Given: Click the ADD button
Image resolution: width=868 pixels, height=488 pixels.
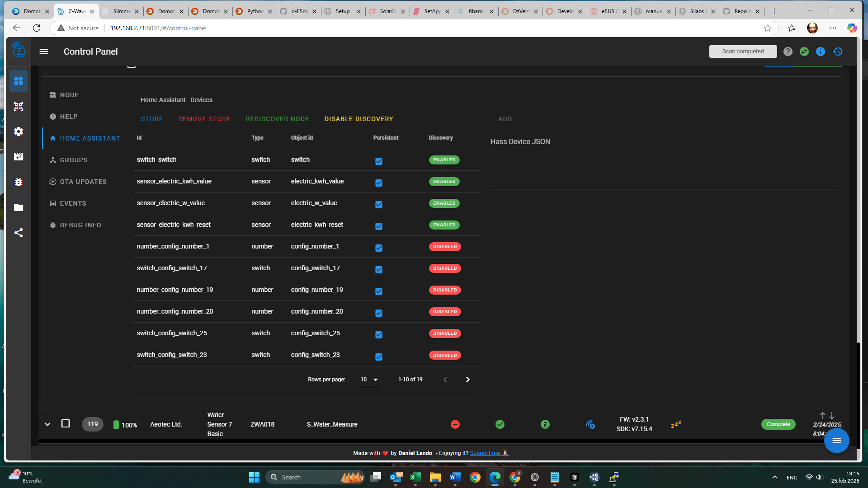Looking at the screenshot, I should (x=505, y=119).
